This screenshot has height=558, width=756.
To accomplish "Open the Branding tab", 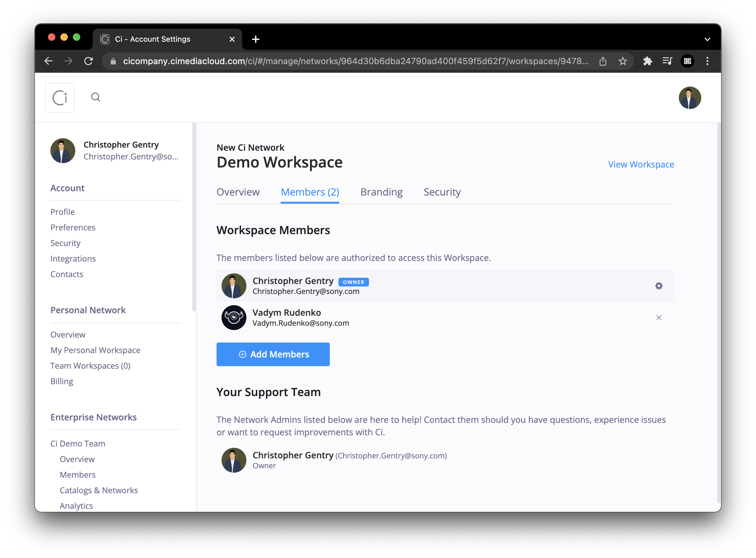I will coord(381,192).
